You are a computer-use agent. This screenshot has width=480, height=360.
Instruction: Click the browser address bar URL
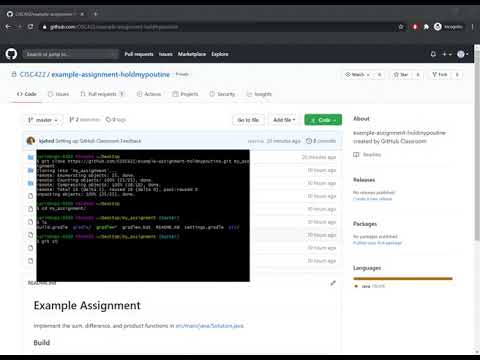tap(114, 27)
